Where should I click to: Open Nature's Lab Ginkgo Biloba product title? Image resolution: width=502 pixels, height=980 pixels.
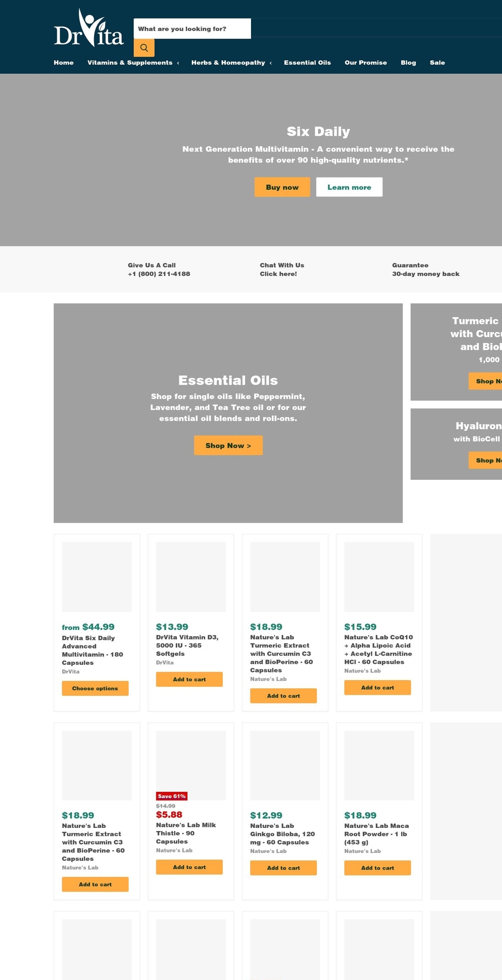tap(282, 834)
